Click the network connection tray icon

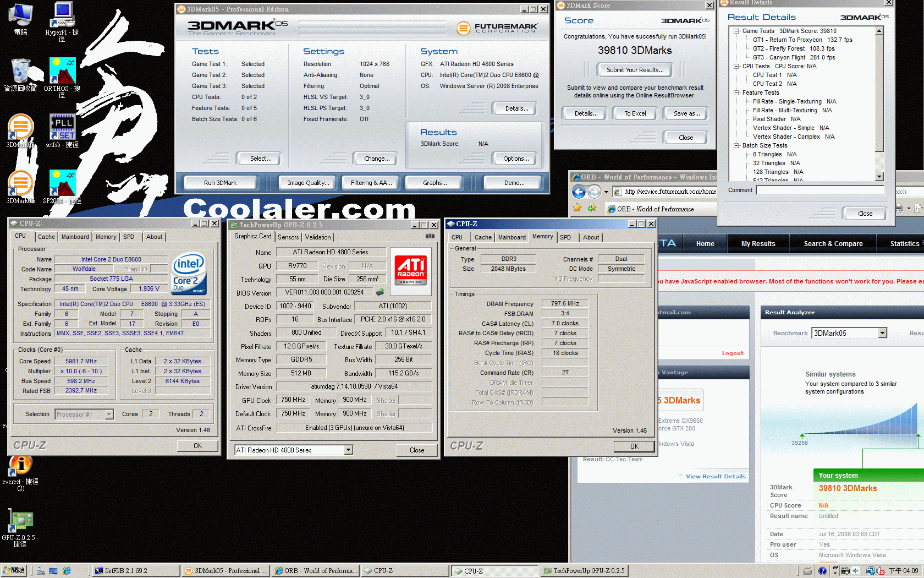click(x=870, y=571)
